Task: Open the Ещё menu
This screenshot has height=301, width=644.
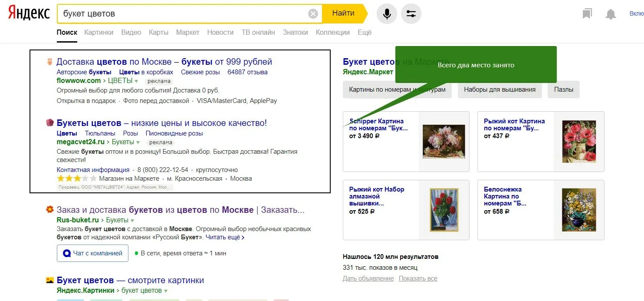Action: click(365, 32)
